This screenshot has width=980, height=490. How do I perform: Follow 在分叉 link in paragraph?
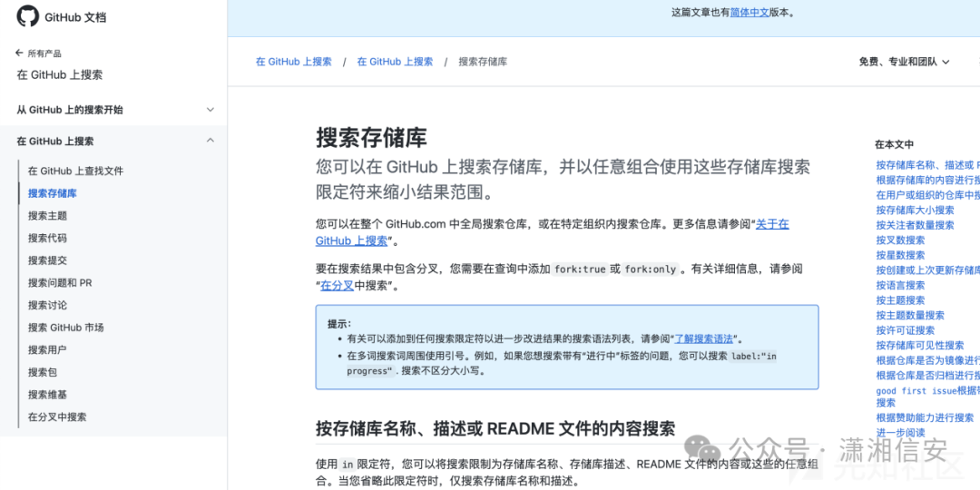[338, 286]
